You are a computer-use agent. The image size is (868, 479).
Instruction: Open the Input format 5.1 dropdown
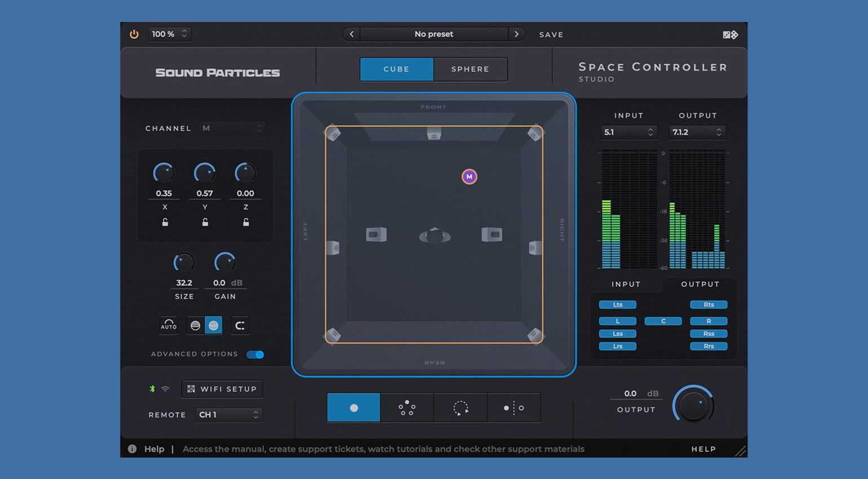coord(628,132)
